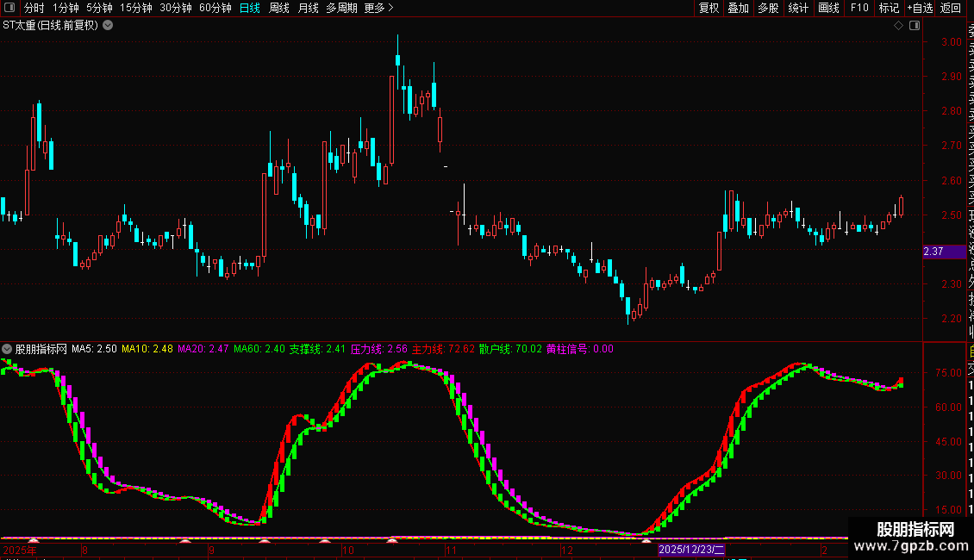Click the MA5: 2.50 value

(x=94, y=349)
